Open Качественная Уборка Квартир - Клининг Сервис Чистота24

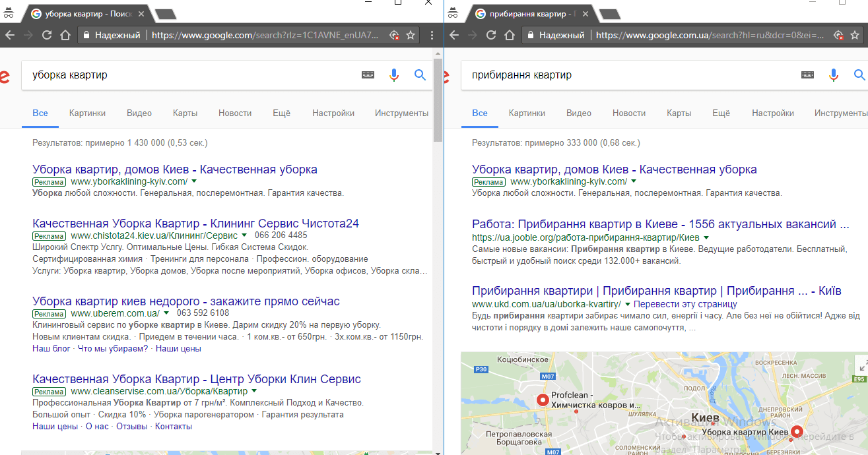pyautogui.click(x=195, y=224)
